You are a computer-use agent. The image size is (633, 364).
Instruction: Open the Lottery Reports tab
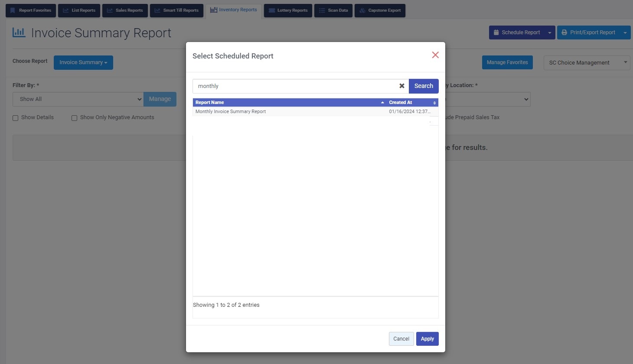coord(288,10)
